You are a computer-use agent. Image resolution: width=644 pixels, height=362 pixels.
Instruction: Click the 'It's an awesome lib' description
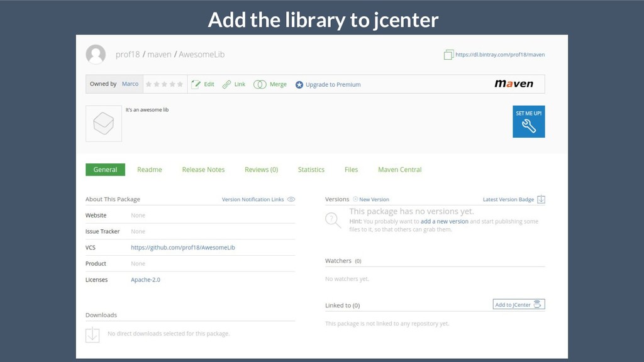click(x=147, y=109)
